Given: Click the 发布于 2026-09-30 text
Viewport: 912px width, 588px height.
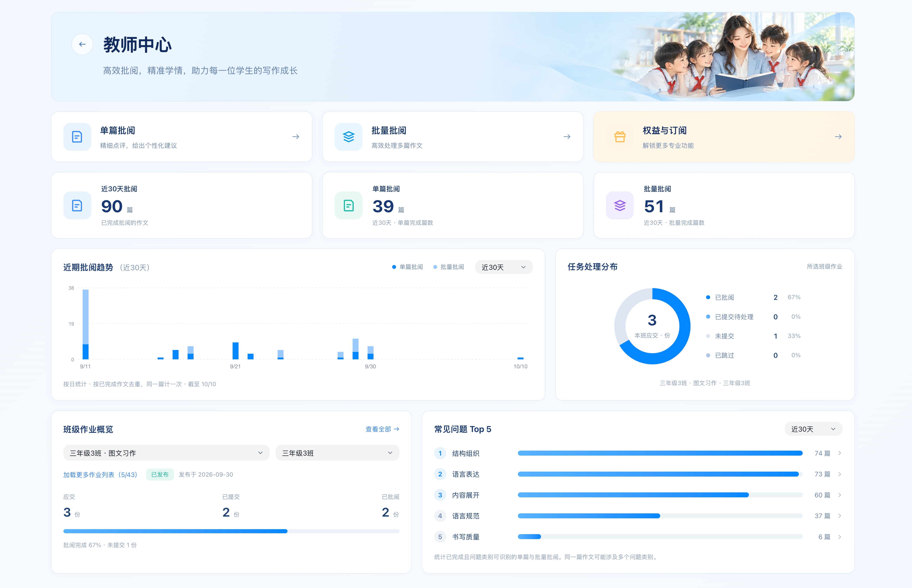Looking at the screenshot, I should (x=206, y=475).
